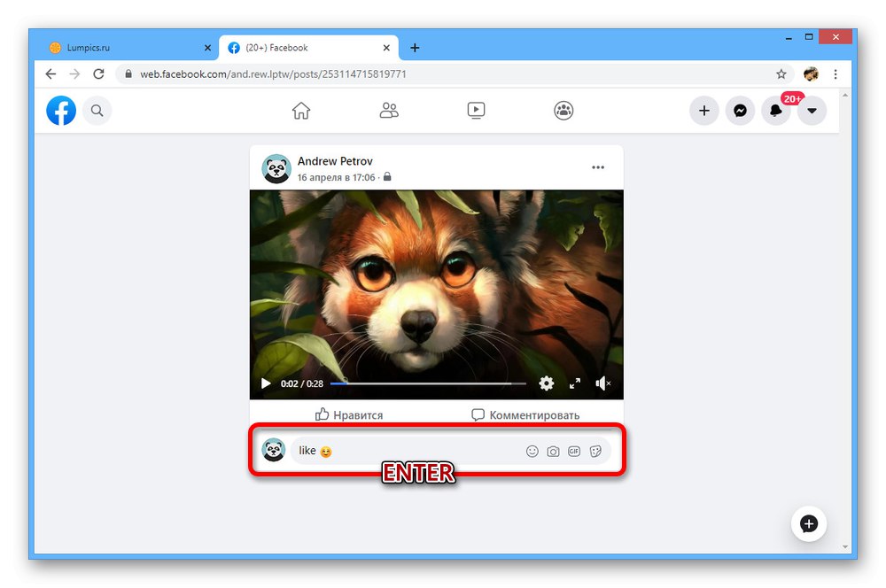The image size is (886, 588).
Task: Go forward in browser
Action: click(x=74, y=74)
